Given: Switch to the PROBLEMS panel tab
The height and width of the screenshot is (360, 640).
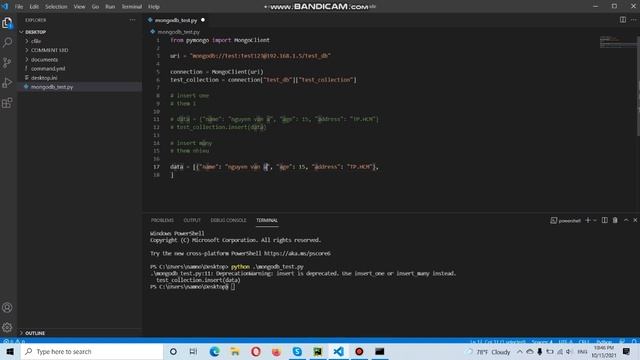Looking at the screenshot, I should 162,220.
